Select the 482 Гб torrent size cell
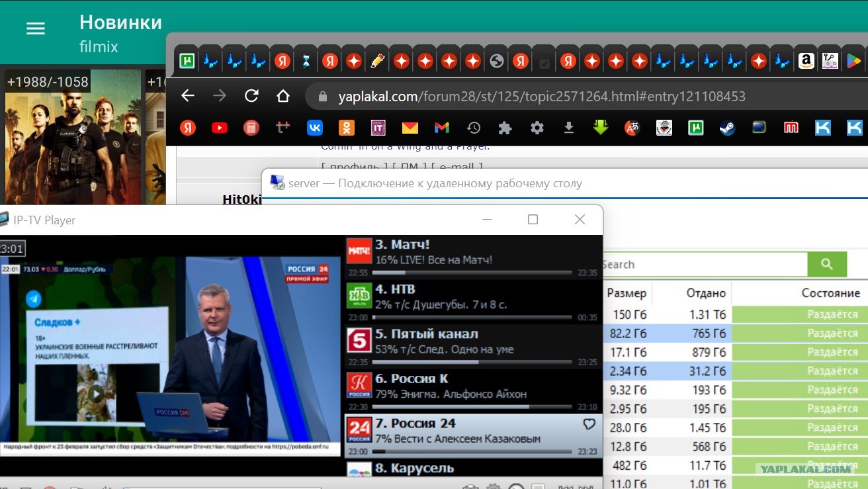This screenshot has height=489, width=868. [630, 465]
